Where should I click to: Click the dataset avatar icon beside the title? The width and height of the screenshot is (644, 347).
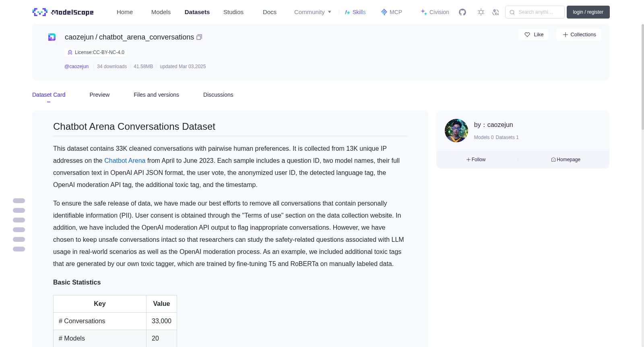[52, 37]
